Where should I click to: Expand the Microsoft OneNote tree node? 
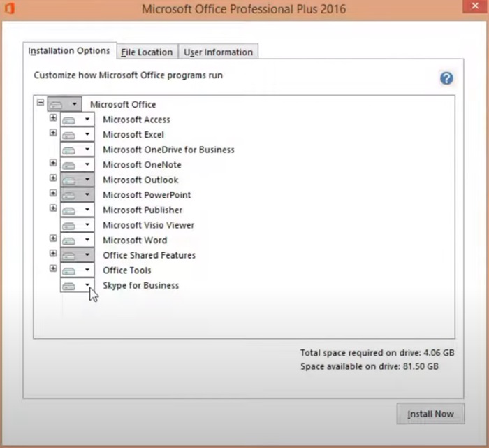pyautogui.click(x=53, y=163)
